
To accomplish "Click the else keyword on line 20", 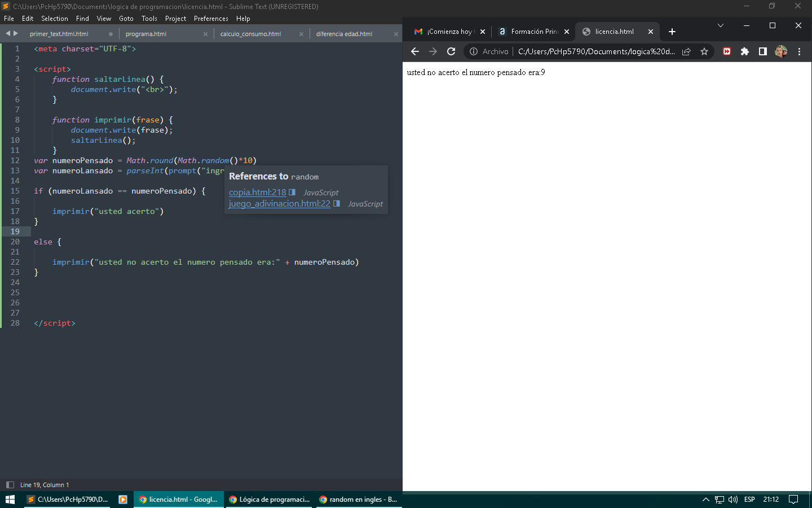I will [43, 242].
